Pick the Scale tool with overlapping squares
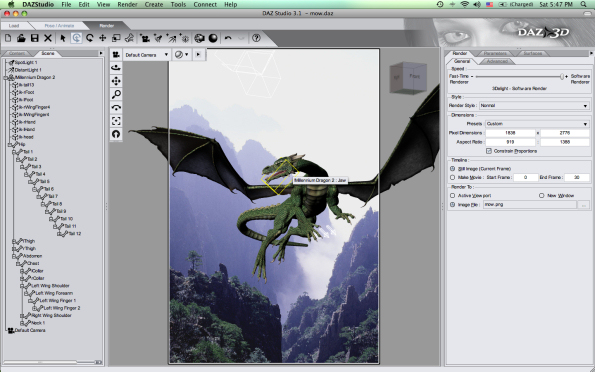The width and height of the screenshot is (595, 372). tap(116, 38)
